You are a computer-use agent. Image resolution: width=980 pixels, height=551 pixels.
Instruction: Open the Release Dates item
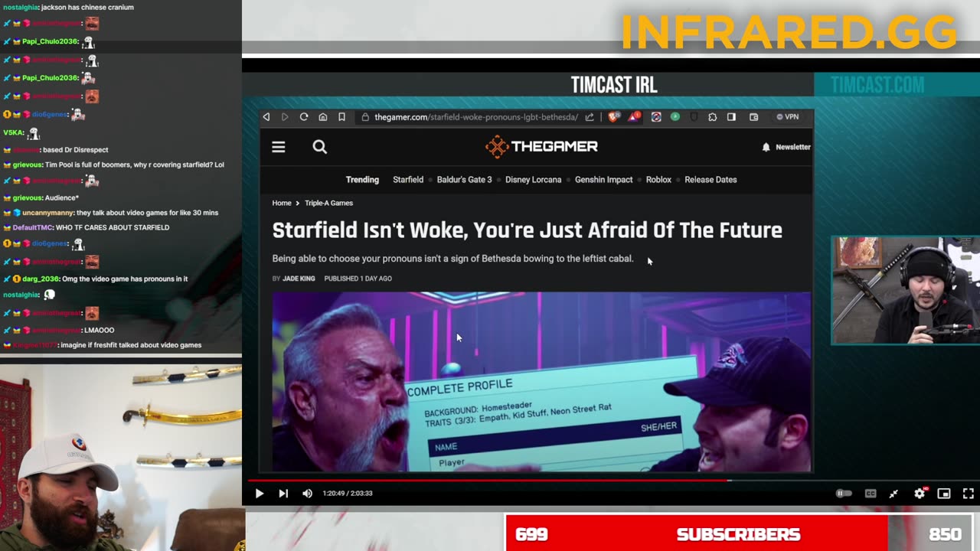pos(710,180)
